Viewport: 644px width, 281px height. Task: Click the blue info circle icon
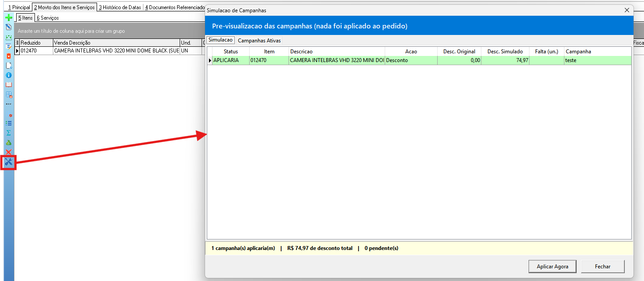[x=8, y=75]
